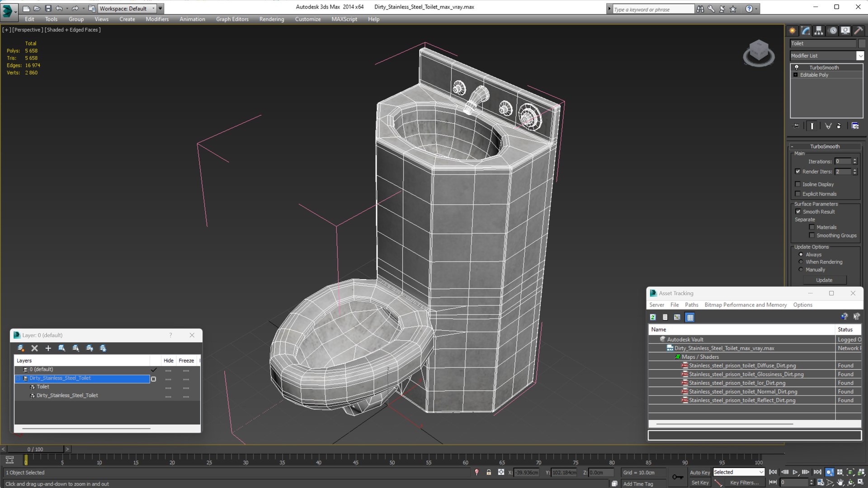Click the Configure Modifier Sets icon

click(855, 126)
